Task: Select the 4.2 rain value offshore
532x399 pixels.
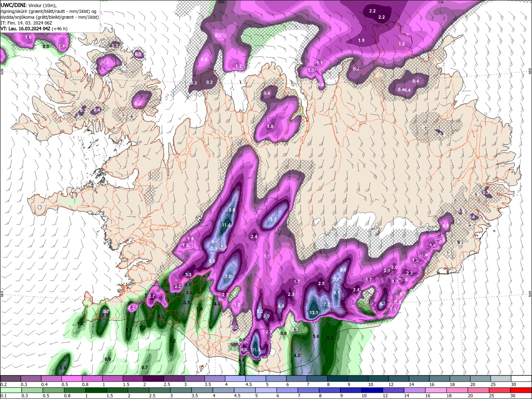Action: click(297, 356)
